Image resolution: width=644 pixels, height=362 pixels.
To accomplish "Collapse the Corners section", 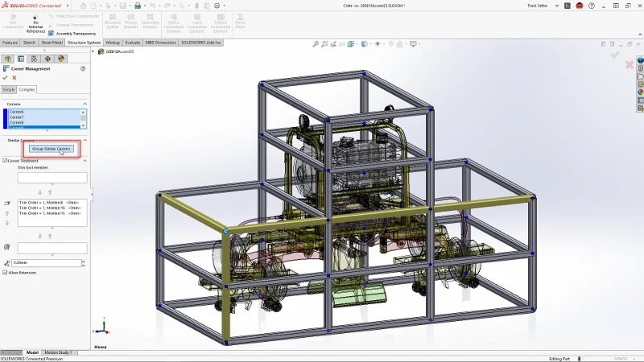I will [x=85, y=104].
